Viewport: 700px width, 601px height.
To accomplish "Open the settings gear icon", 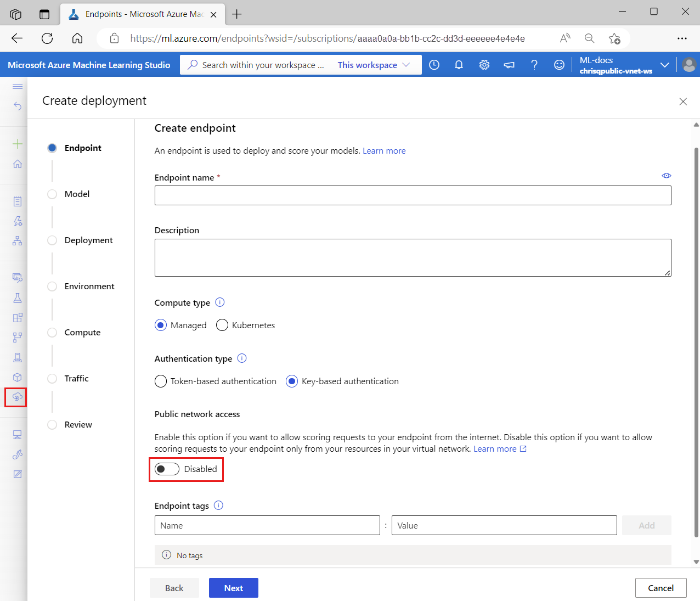I will tap(484, 65).
